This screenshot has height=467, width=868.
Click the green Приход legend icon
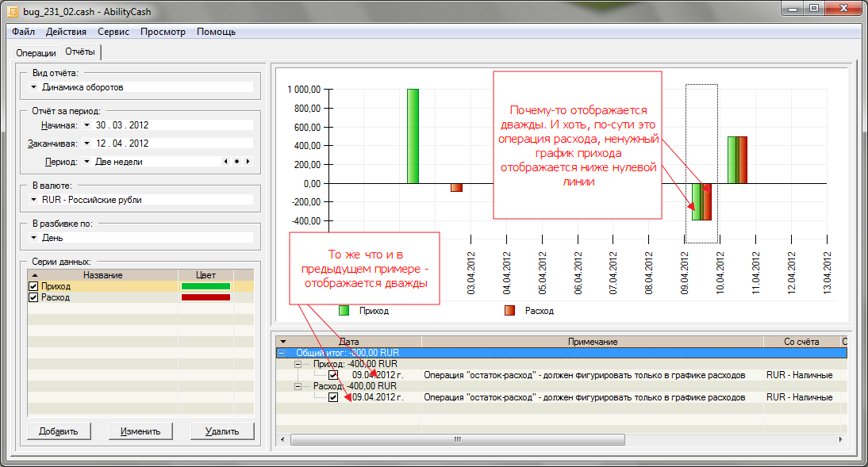coord(344,311)
